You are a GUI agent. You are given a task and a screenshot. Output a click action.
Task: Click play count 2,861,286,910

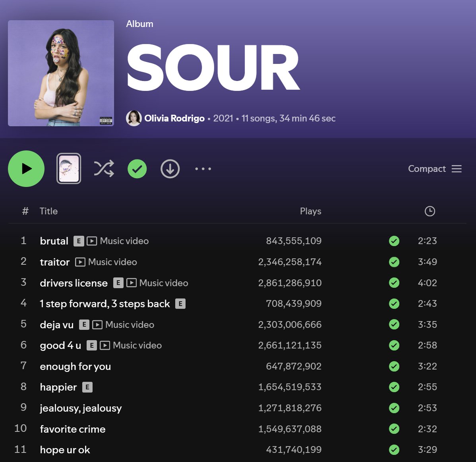tap(290, 283)
